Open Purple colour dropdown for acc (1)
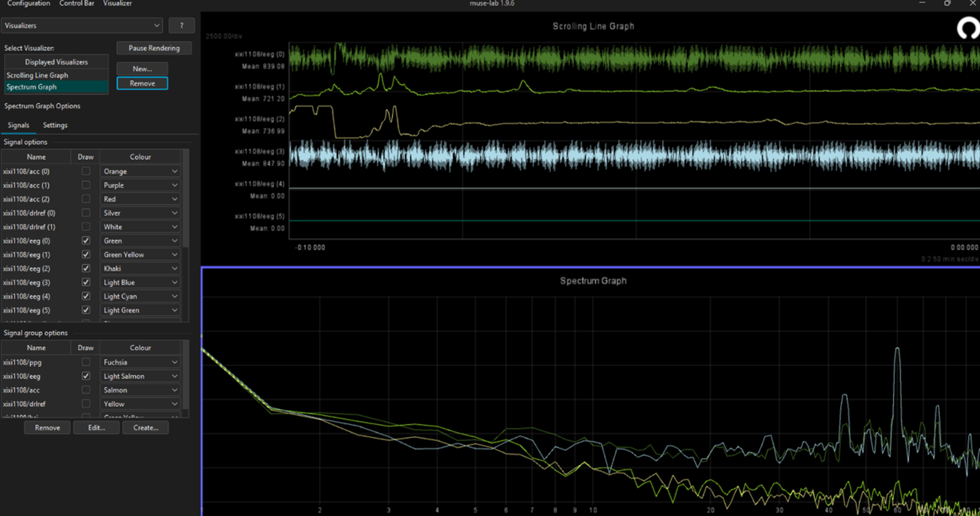Screen dimensions: 980x516 coord(140,185)
